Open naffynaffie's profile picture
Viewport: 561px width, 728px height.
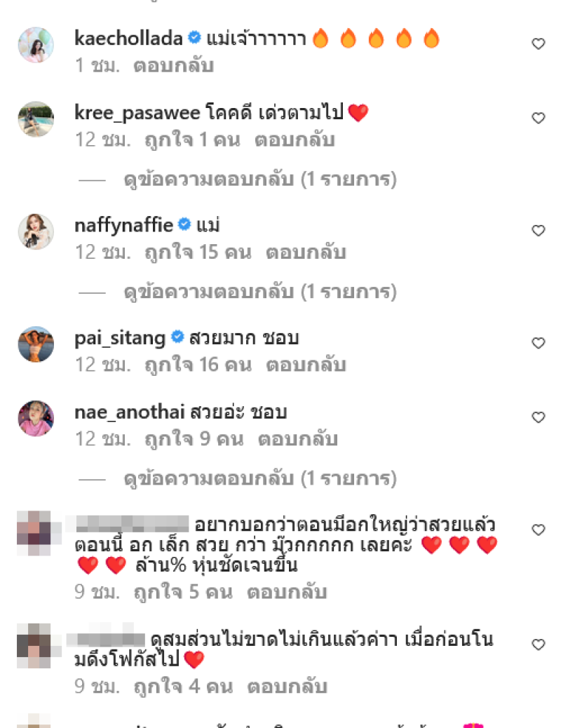click(x=36, y=231)
